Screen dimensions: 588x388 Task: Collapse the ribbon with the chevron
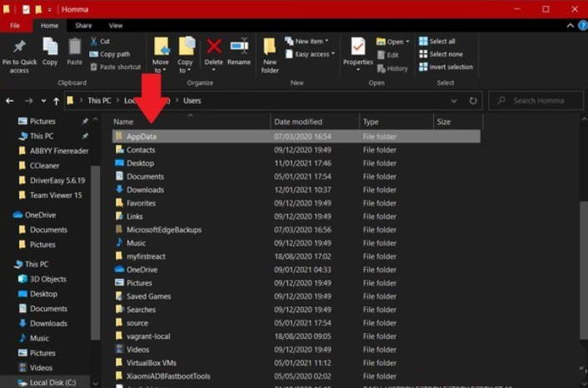click(570, 26)
